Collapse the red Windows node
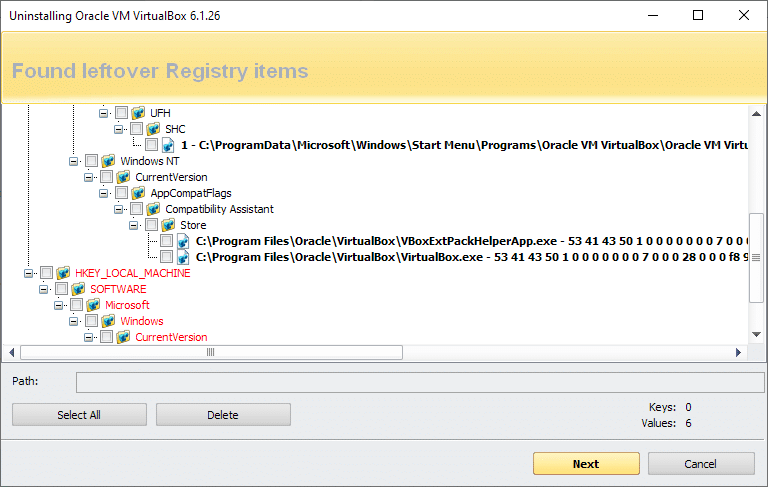The width and height of the screenshot is (768, 487). [x=73, y=321]
